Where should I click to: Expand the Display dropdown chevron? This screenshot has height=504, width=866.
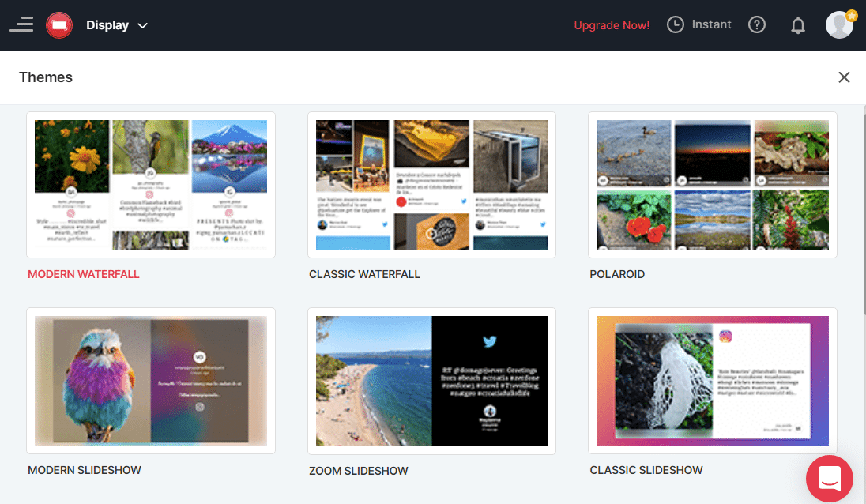[143, 25]
